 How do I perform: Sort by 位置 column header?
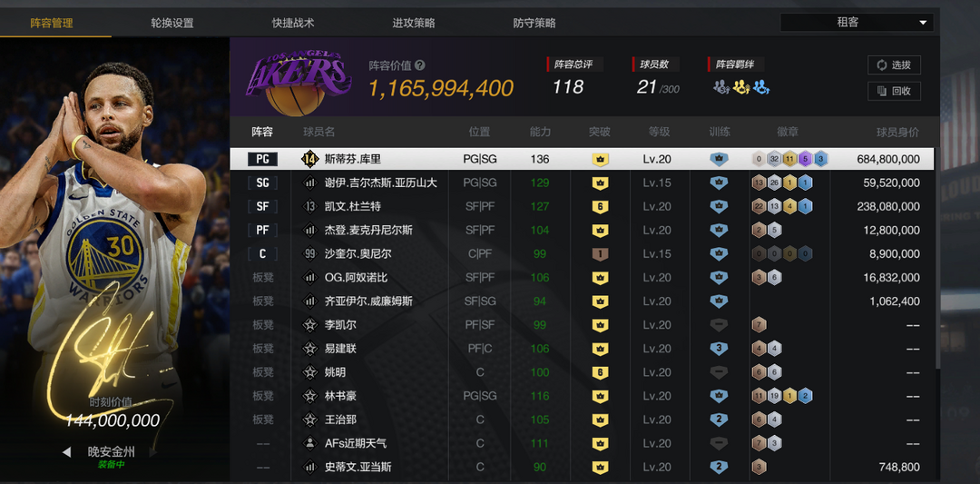479,132
